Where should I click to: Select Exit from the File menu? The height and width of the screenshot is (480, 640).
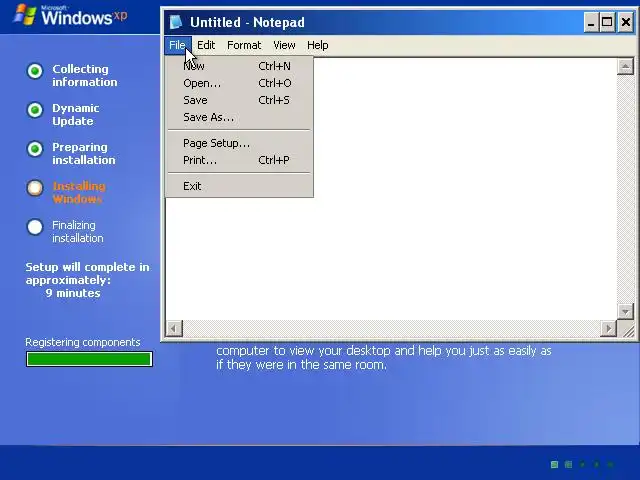pos(240,186)
